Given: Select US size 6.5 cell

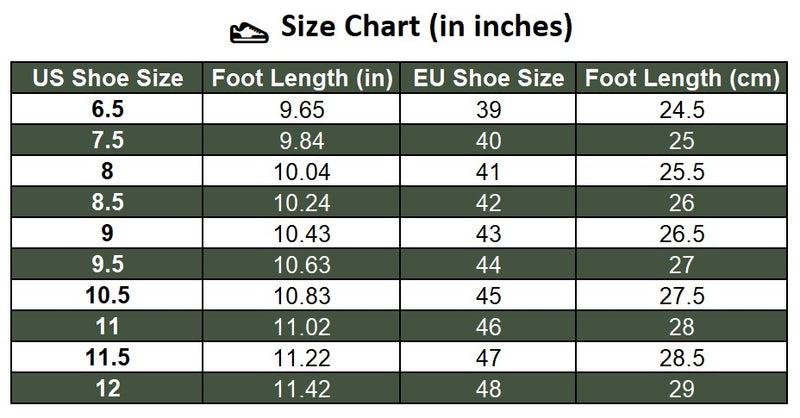Looking at the screenshot, I should point(107,109).
